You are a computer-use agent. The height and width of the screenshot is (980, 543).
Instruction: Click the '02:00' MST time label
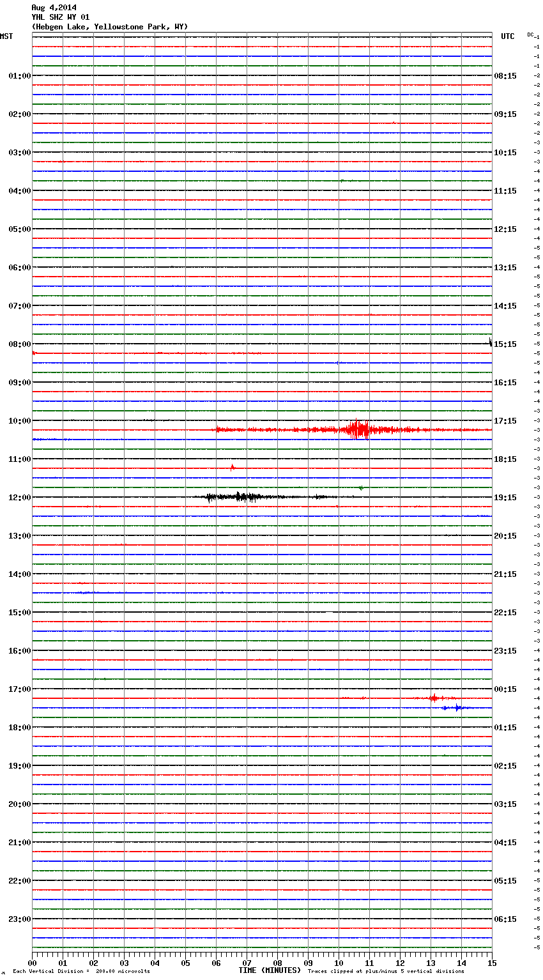20,114
